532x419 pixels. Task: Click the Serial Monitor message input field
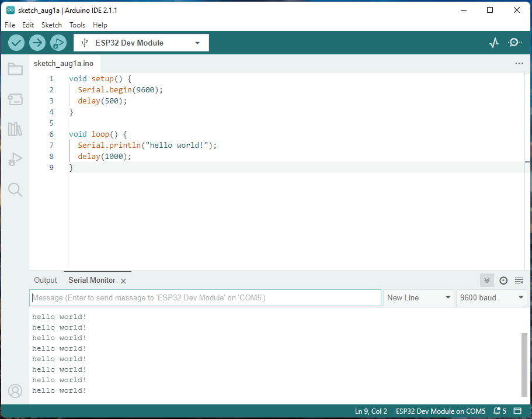tap(205, 297)
